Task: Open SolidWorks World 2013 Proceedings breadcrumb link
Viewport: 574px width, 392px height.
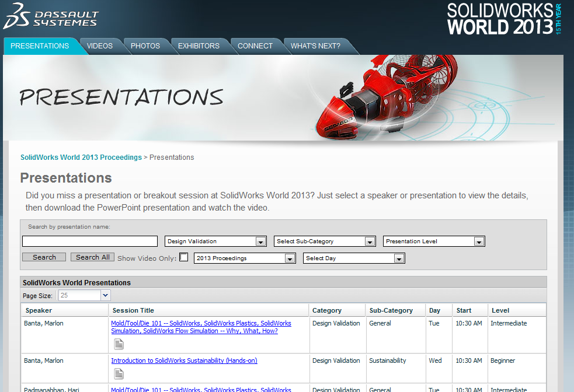Action: click(x=81, y=157)
